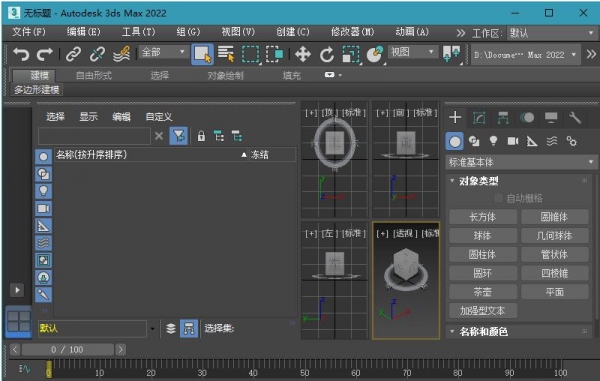
Task: Open the 标准基本体 primitives dropdown
Action: pos(521,162)
